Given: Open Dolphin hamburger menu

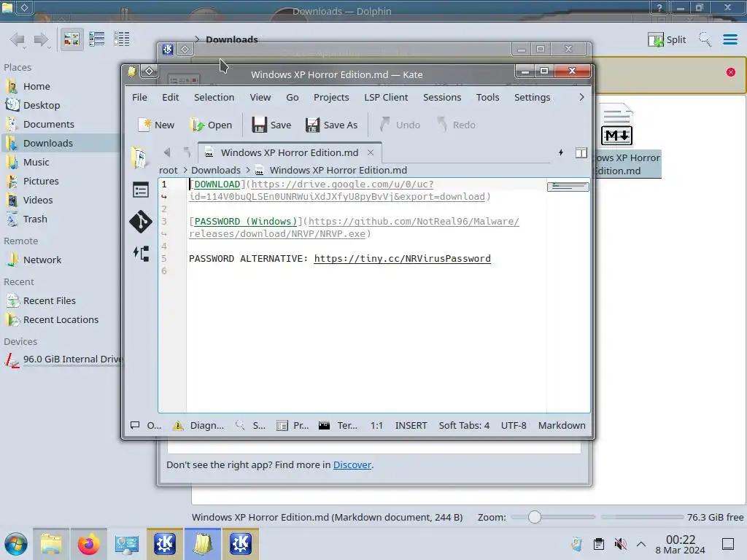Looking at the screenshot, I should pyautogui.click(x=729, y=39).
